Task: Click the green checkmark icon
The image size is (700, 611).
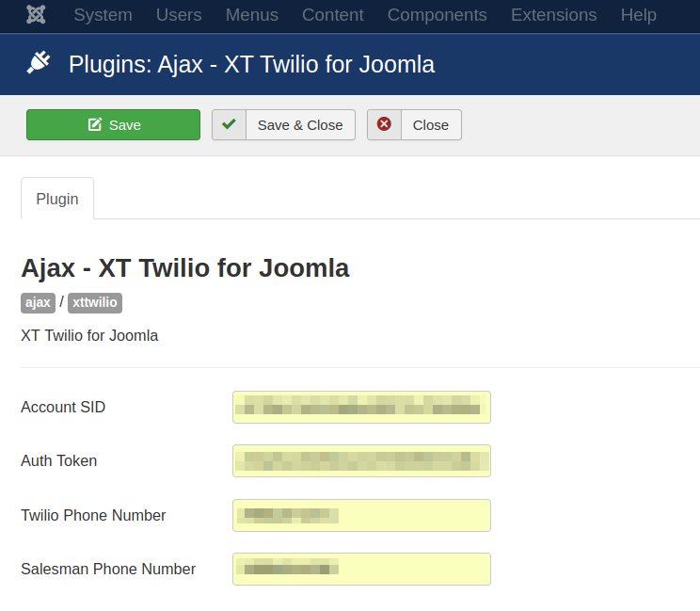Action: pos(229,124)
